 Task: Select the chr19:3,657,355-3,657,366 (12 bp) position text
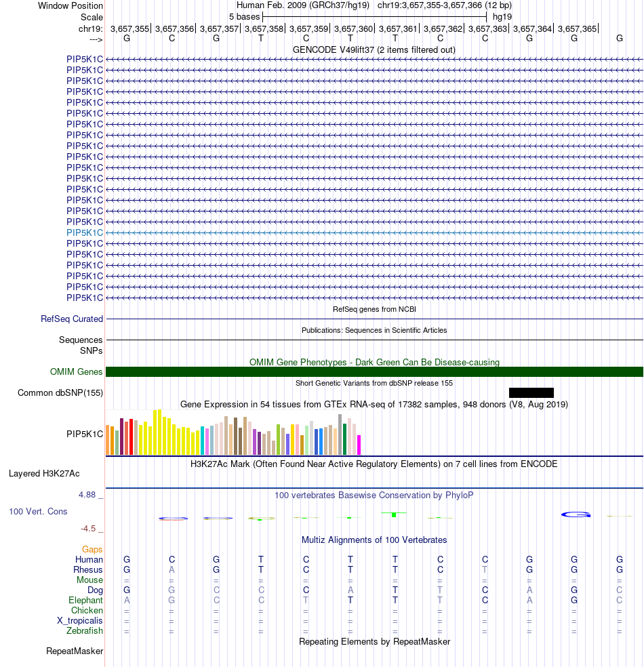tap(445, 5)
